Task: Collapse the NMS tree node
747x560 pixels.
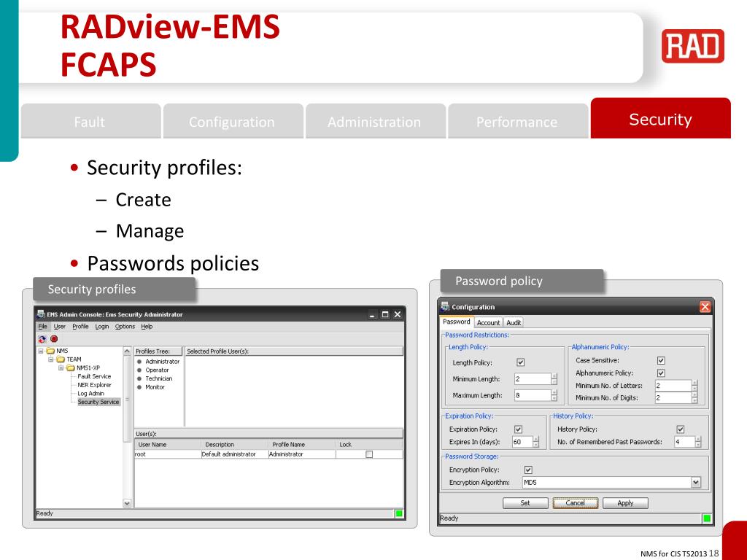Action: [x=41, y=351]
